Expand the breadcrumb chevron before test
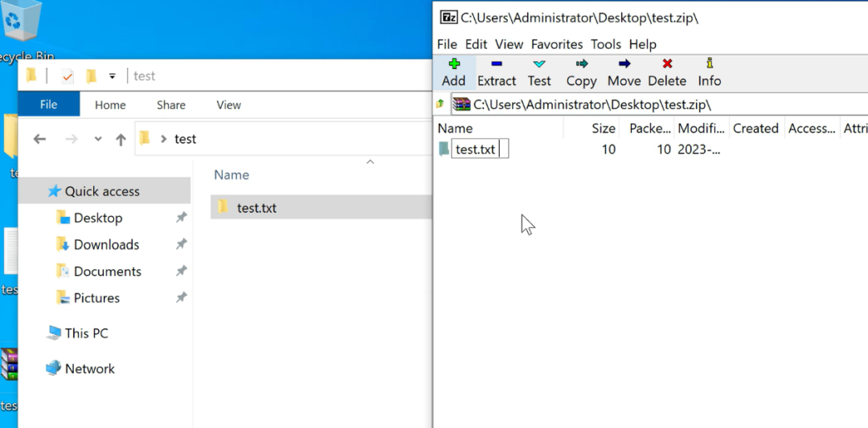Image resolution: width=868 pixels, height=428 pixels. tap(163, 139)
